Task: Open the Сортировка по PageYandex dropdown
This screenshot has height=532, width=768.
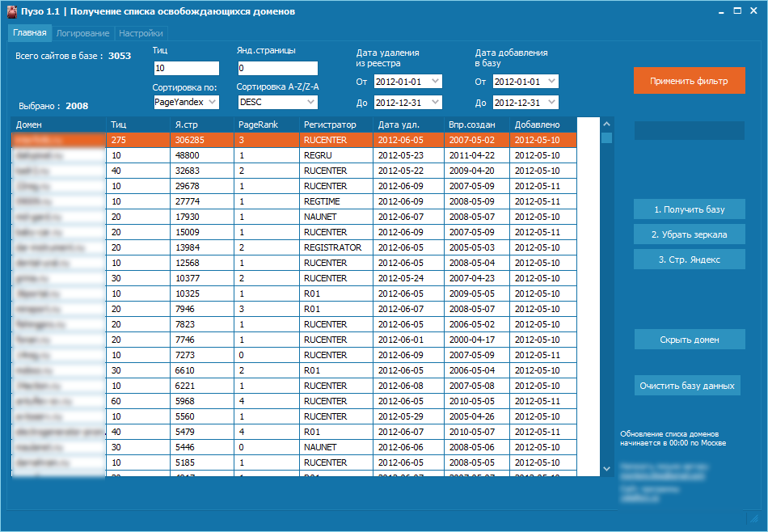Action: (186, 102)
